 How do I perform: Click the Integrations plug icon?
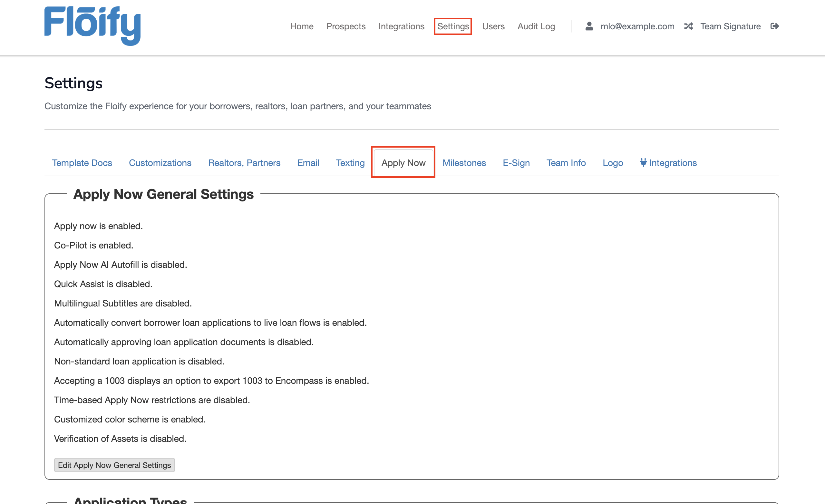tap(643, 162)
